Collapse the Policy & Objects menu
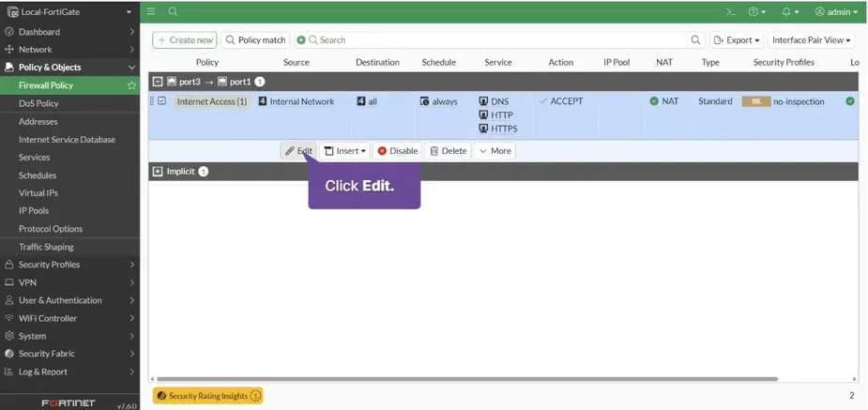Image resolution: width=868 pixels, height=410 pixels. tap(69, 68)
